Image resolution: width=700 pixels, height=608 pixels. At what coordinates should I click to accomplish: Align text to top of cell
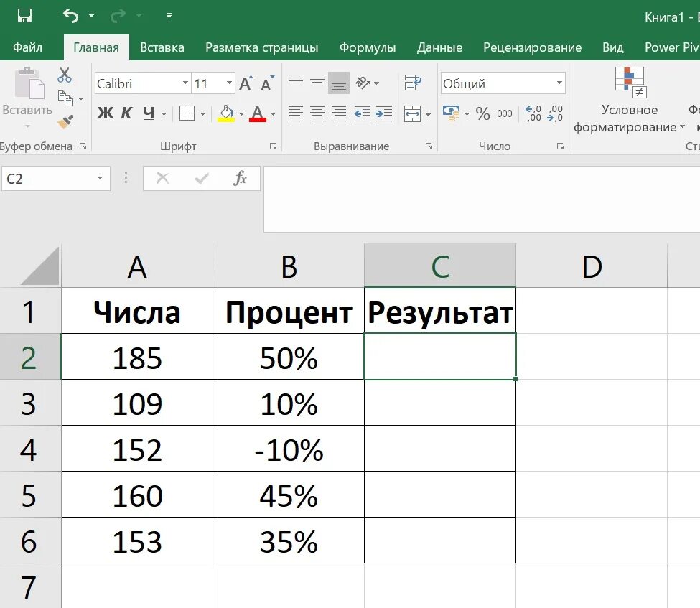coord(296,80)
